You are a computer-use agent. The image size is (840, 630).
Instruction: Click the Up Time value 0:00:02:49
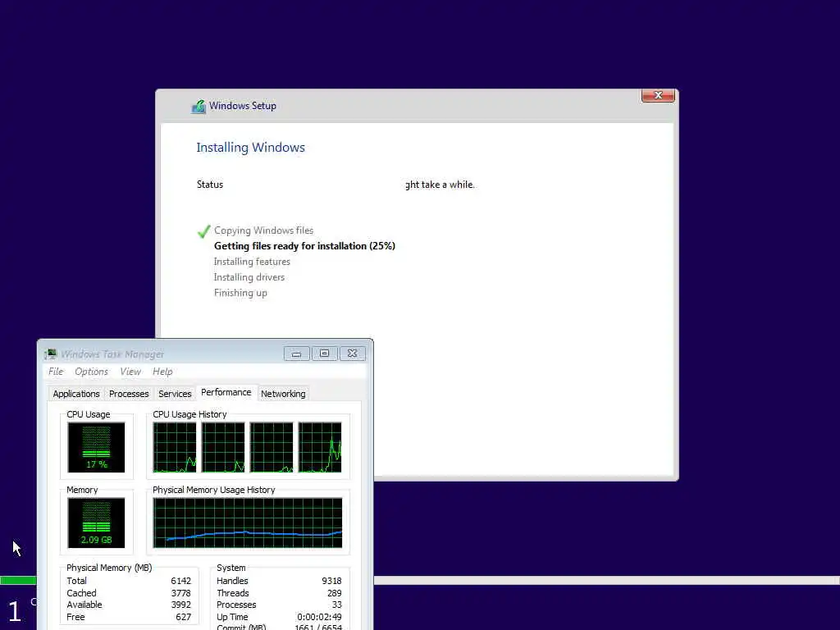(319, 617)
